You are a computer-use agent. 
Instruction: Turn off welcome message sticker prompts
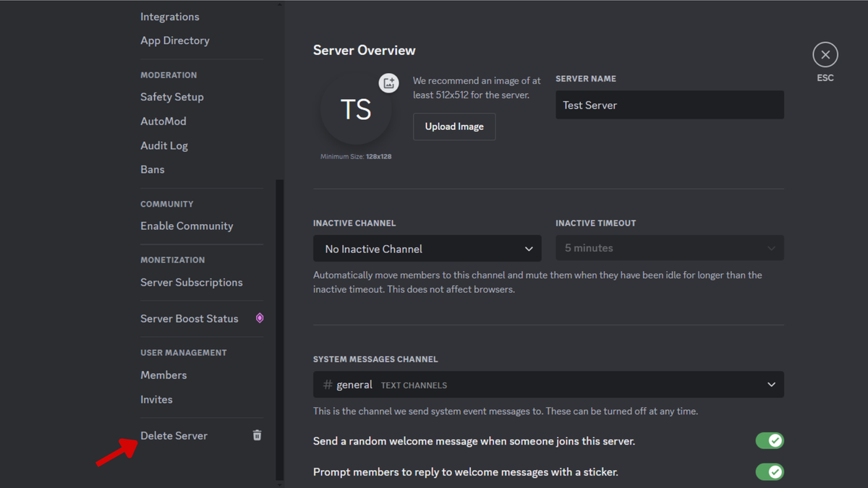click(769, 471)
